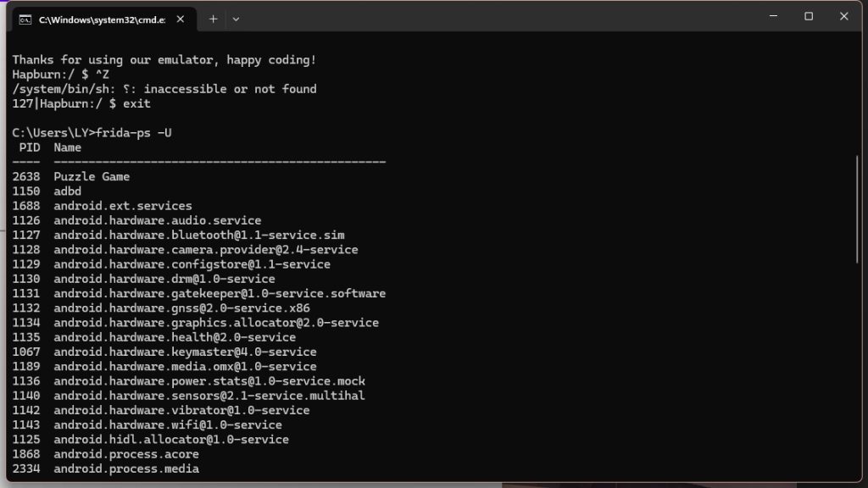Maximize the terminal window
The image size is (868, 488).
[809, 17]
